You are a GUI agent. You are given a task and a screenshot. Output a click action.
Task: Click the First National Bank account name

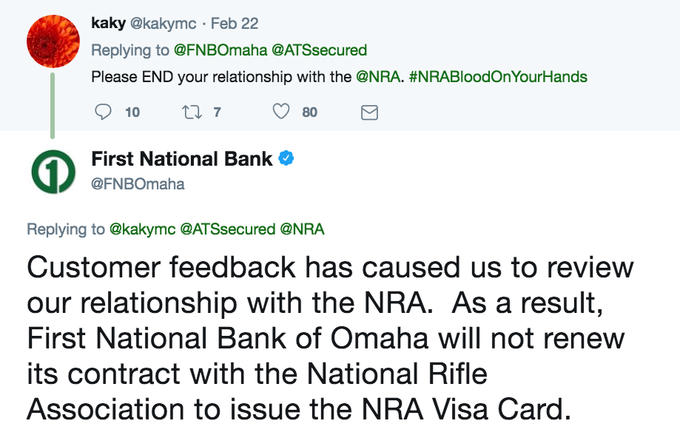[x=182, y=159]
